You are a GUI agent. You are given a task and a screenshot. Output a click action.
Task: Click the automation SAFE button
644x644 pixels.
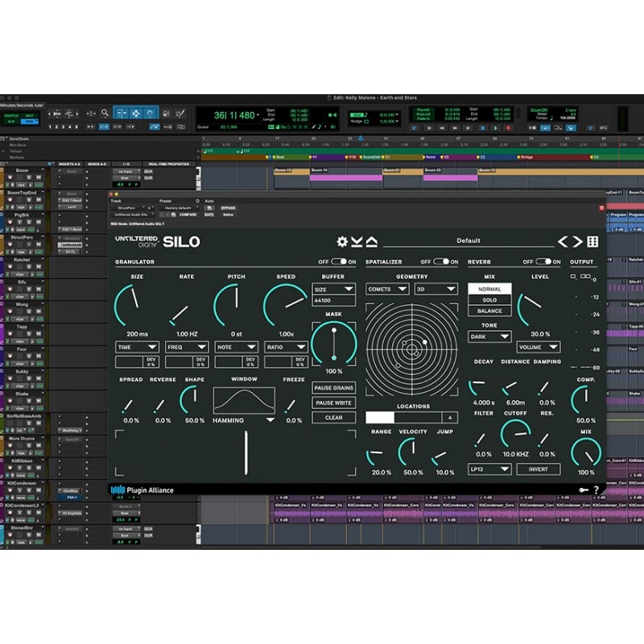[209, 214]
